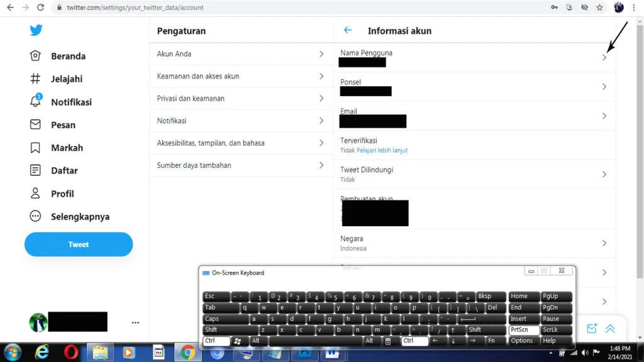Open Akun Anda settings section
The image size is (644, 362).
[x=241, y=54]
